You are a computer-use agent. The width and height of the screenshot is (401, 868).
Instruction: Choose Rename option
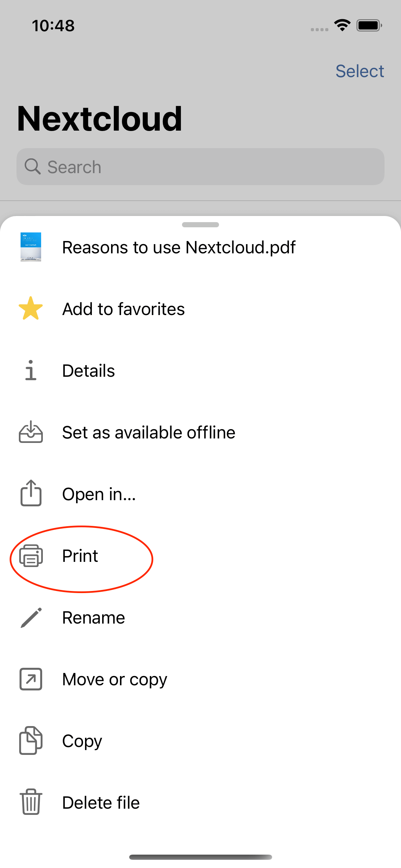(x=200, y=617)
